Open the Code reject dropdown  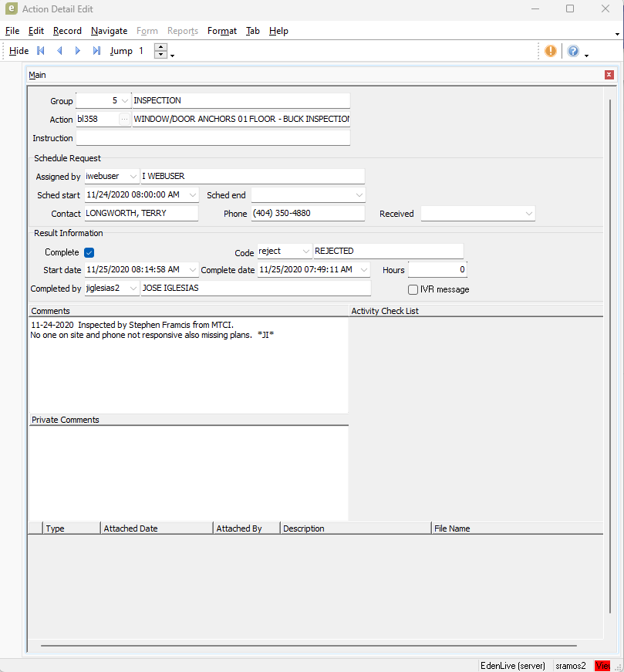coord(305,252)
